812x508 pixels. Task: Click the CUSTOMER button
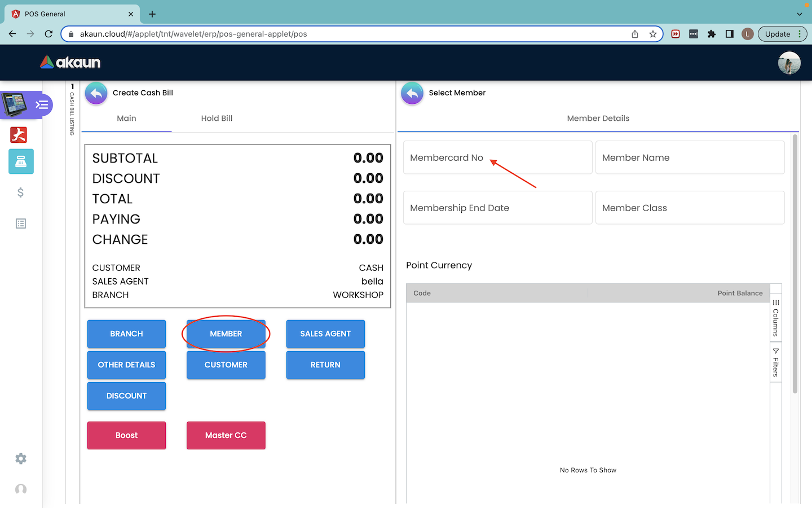point(226,365)
